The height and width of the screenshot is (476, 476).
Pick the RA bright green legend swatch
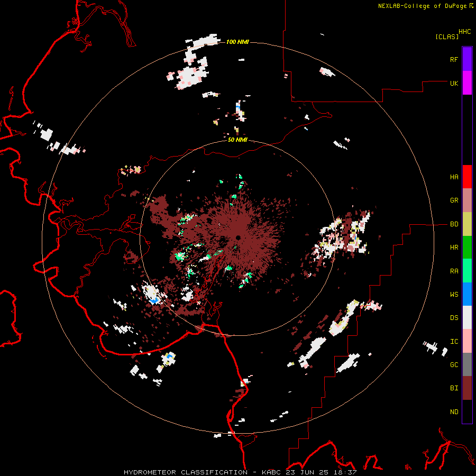point(467,271)
